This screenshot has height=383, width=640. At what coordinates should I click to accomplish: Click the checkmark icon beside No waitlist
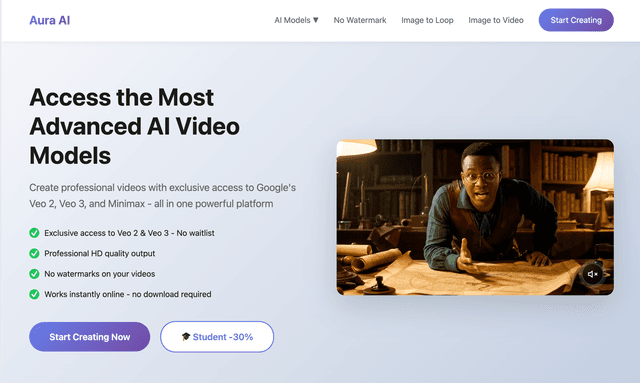[34, 233]
